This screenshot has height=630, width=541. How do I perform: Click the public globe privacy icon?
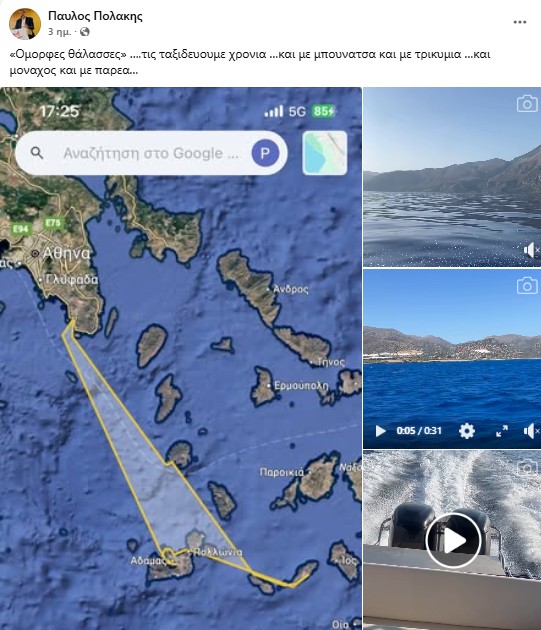85,32
